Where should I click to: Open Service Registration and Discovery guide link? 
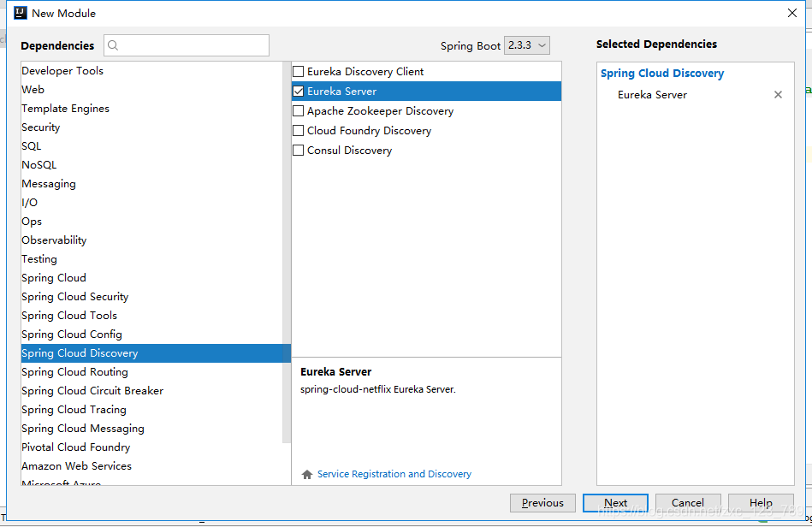(394, 474)
